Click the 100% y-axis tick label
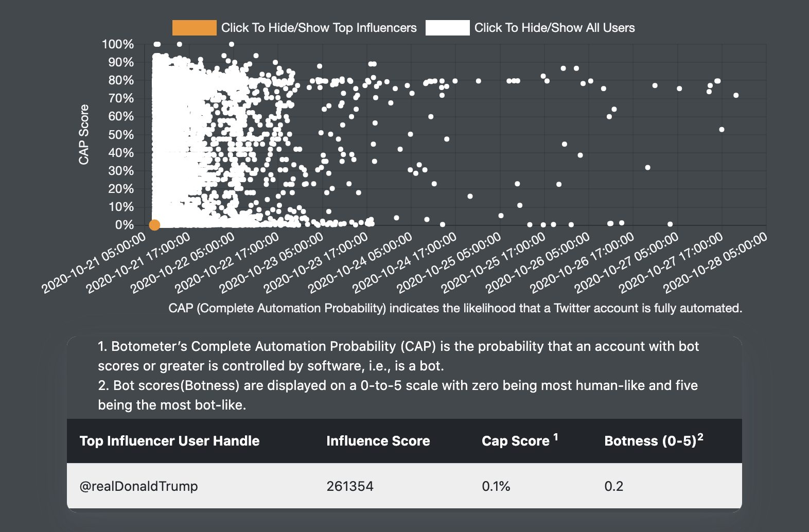 coord(118,44)
